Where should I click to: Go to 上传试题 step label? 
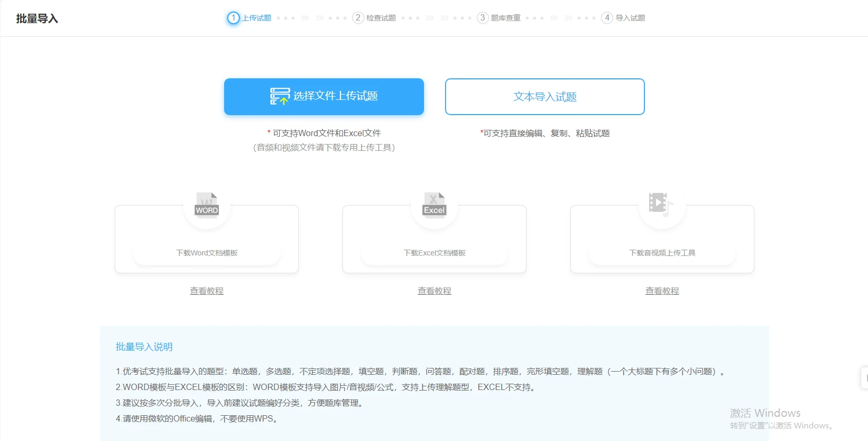[x=257, y=18]
